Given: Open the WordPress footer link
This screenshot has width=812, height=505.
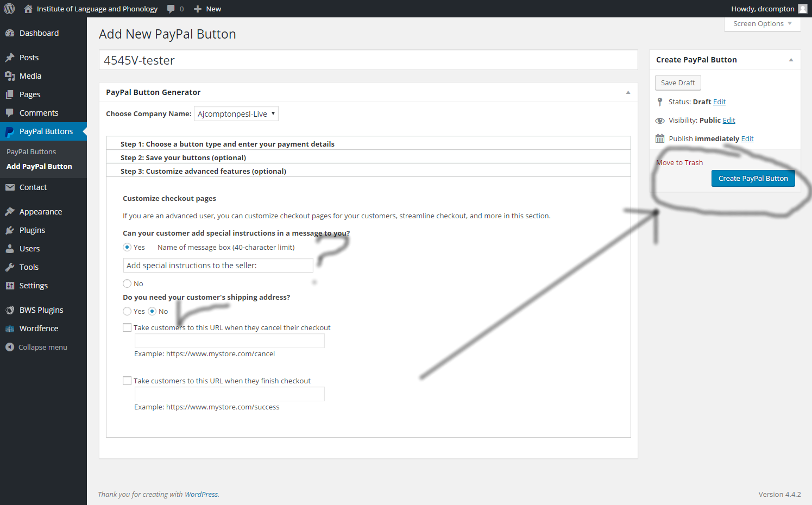Looking at the screenshot, I should point(201,494).
